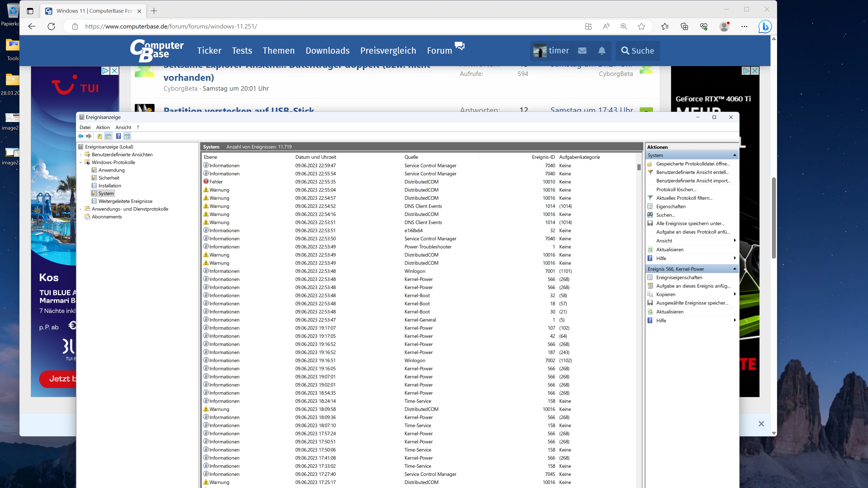Expand Benutzerdefinierte Ansichten tree node
Viewport: 868px width, 488px height.
(81, 154)
